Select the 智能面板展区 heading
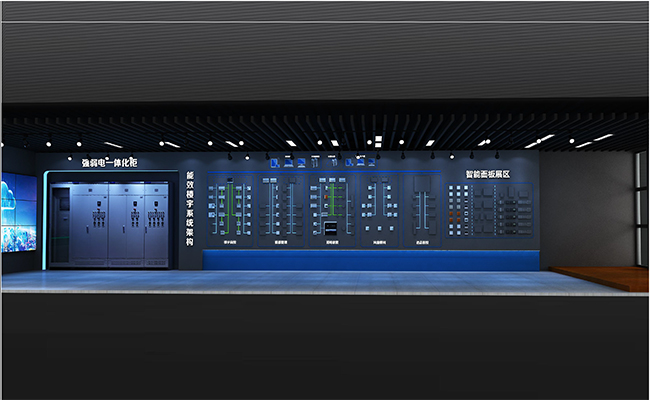Image resolution: width=650 pixels, height=400 pixels. [487, 174]
